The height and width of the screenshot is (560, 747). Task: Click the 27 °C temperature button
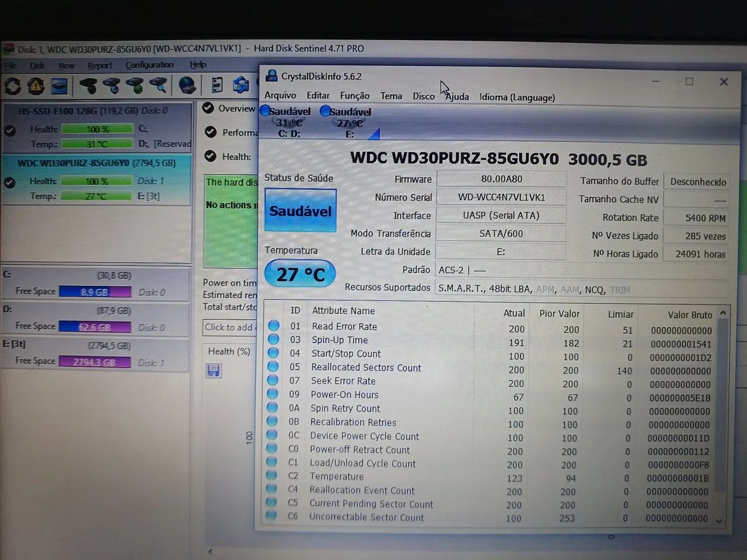[300, 274]
